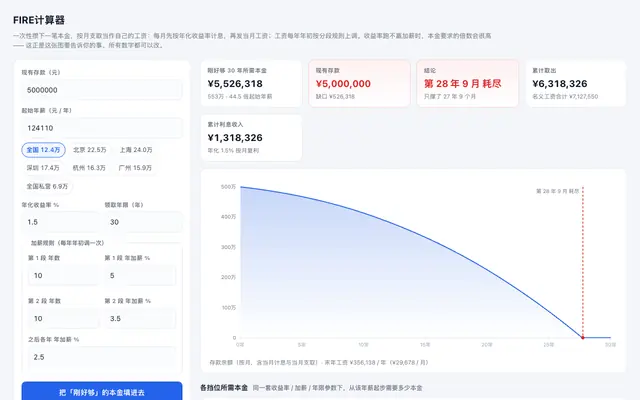The width and height of the screenshot is (640, 400).
Task: Click the 各档位所需本金 section heading
Action: [x=224, y=388]
